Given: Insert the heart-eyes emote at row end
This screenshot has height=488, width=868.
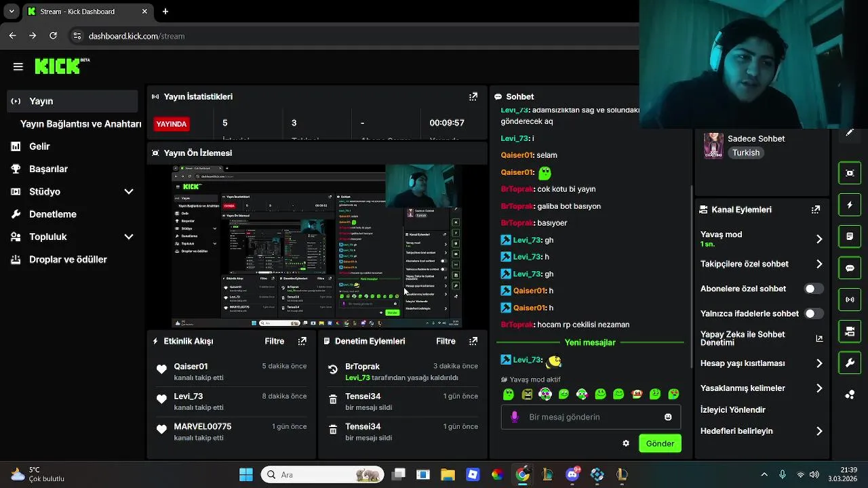Looking at the screenshot, I should 673,394.
